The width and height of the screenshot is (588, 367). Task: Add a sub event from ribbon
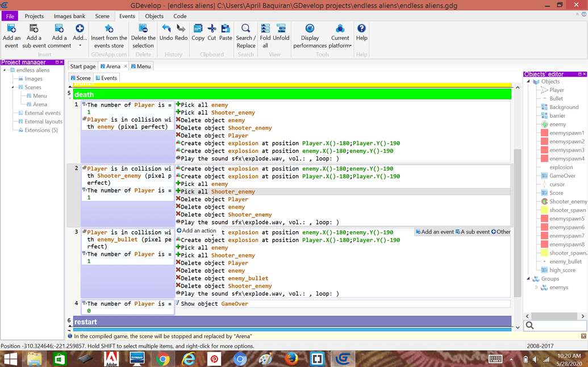(34, 29)
